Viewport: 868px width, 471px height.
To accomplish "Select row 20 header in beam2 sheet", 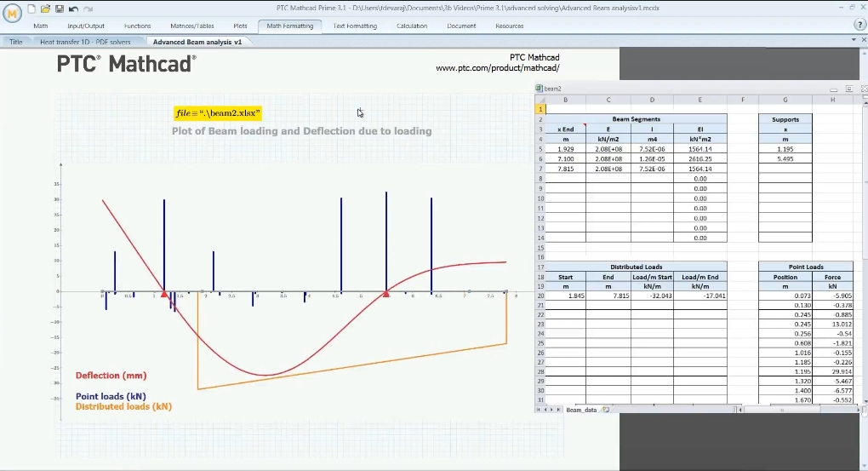I will [x=540, y=296].
